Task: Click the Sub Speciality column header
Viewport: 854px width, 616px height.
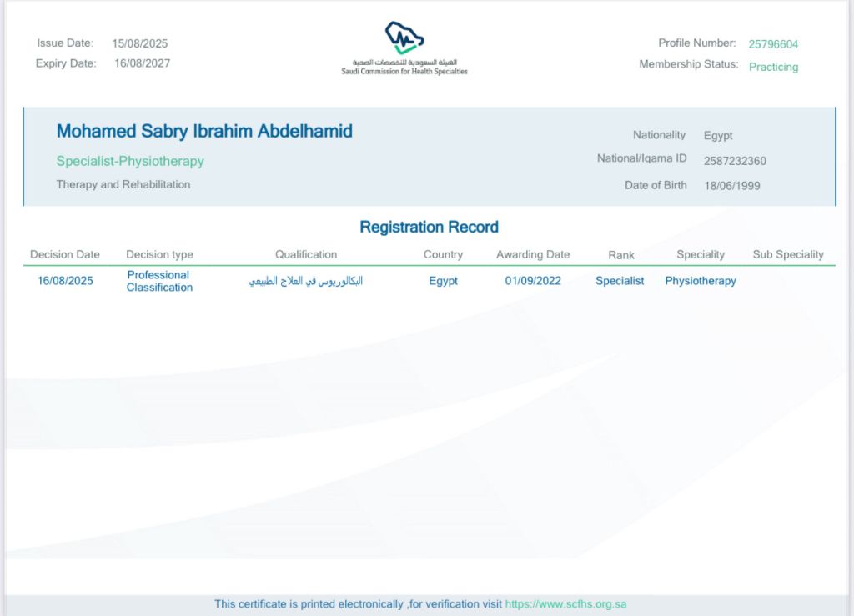Action: (x=787, y=255)
